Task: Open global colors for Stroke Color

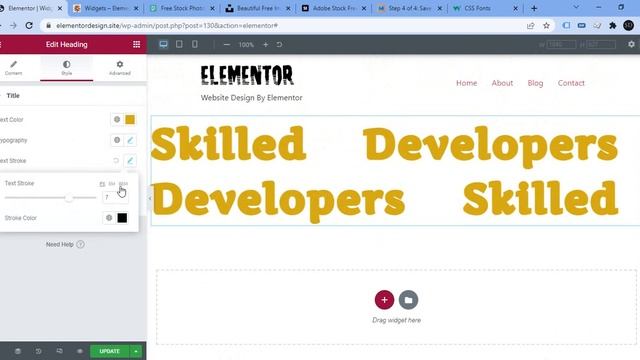Action: click(x=109, y=218)
